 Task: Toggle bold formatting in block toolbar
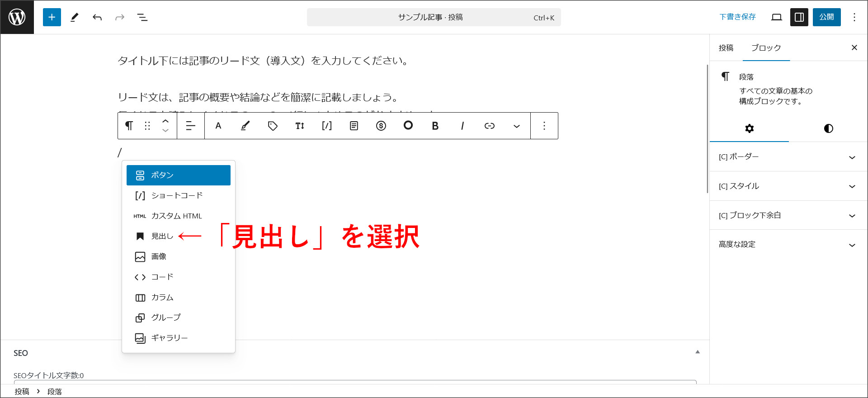coord(435,126)
